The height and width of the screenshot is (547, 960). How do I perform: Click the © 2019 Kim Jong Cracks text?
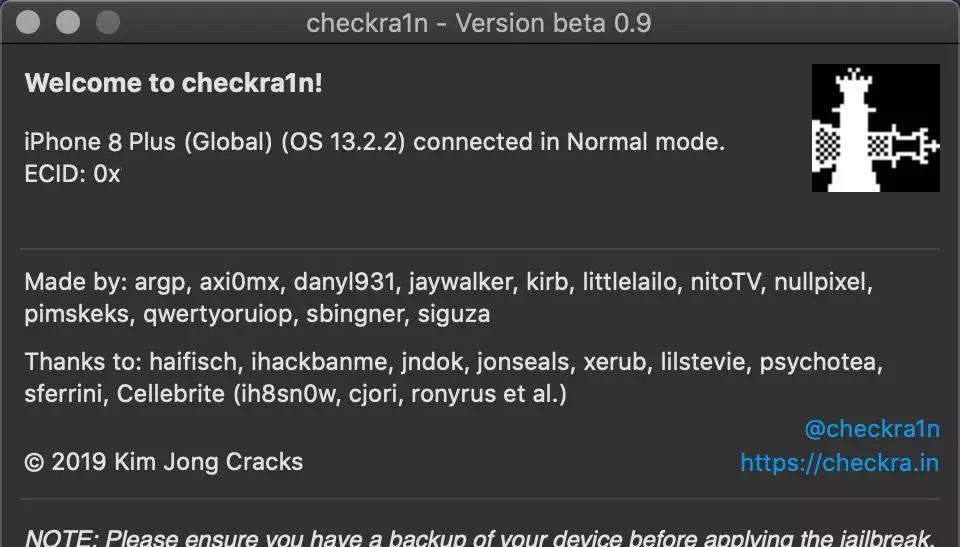point(163,462)
